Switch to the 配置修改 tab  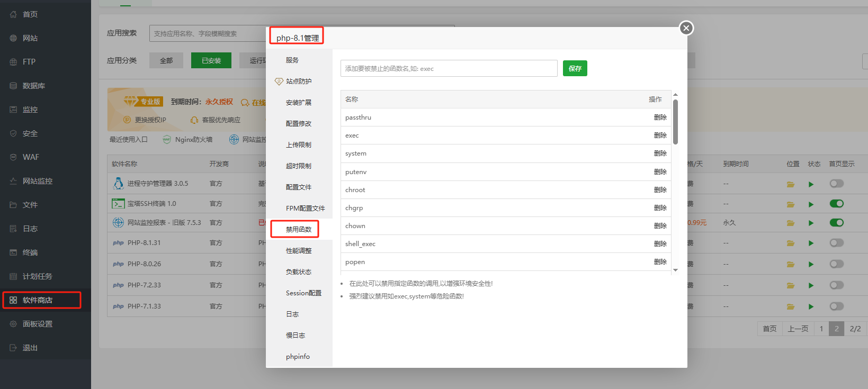pos(299,124)
